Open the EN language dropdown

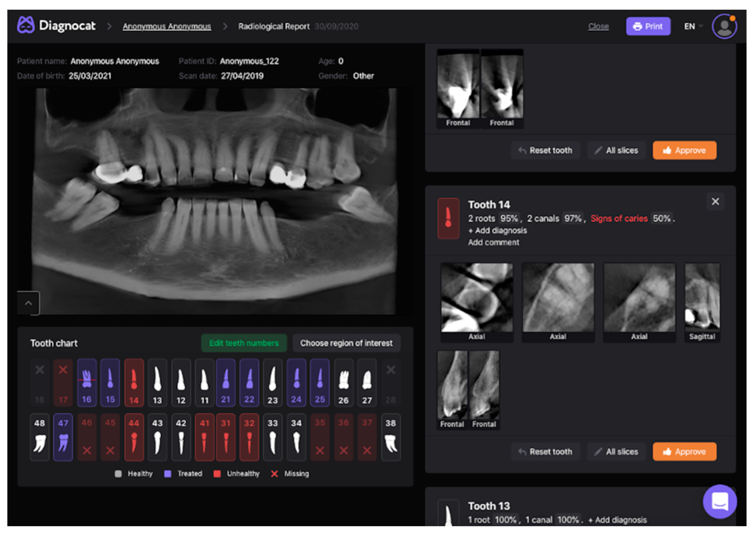[693, 26]
